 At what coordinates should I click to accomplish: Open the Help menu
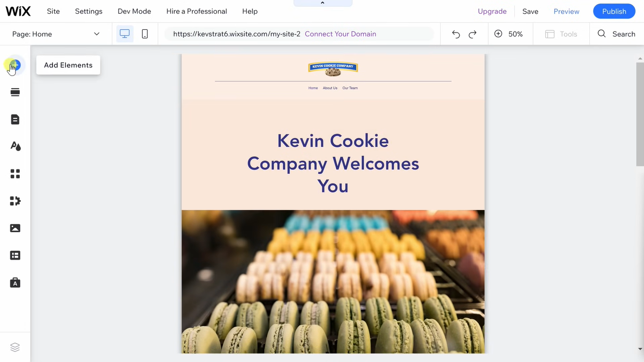[x=250, y=11]
